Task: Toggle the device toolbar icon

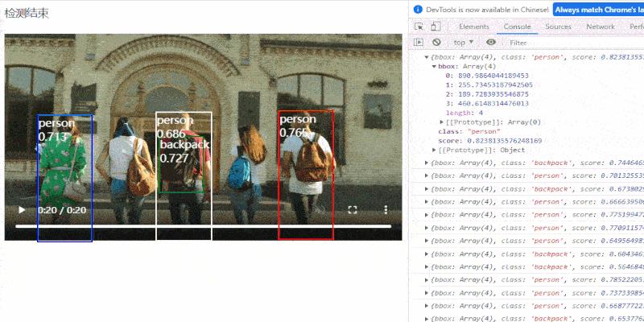Action: click(x=436, y=27)
